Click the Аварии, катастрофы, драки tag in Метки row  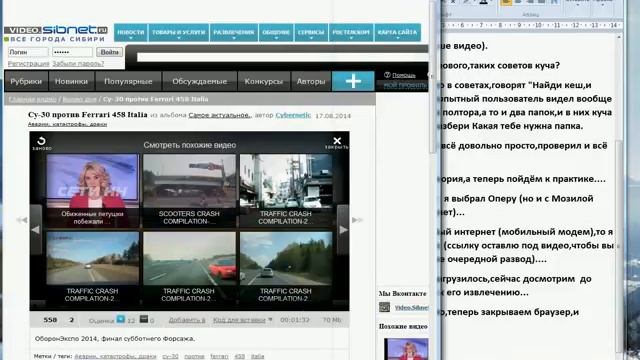(115, 356)
